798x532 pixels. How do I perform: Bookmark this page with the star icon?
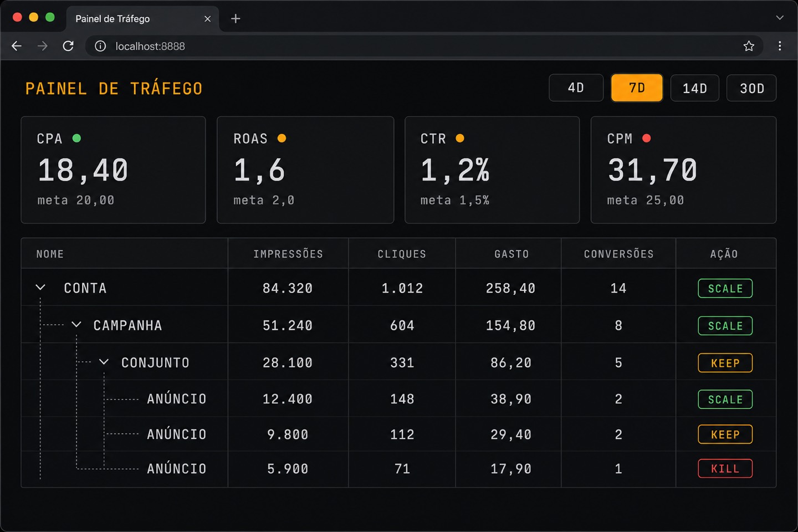(x=749, y=46)
